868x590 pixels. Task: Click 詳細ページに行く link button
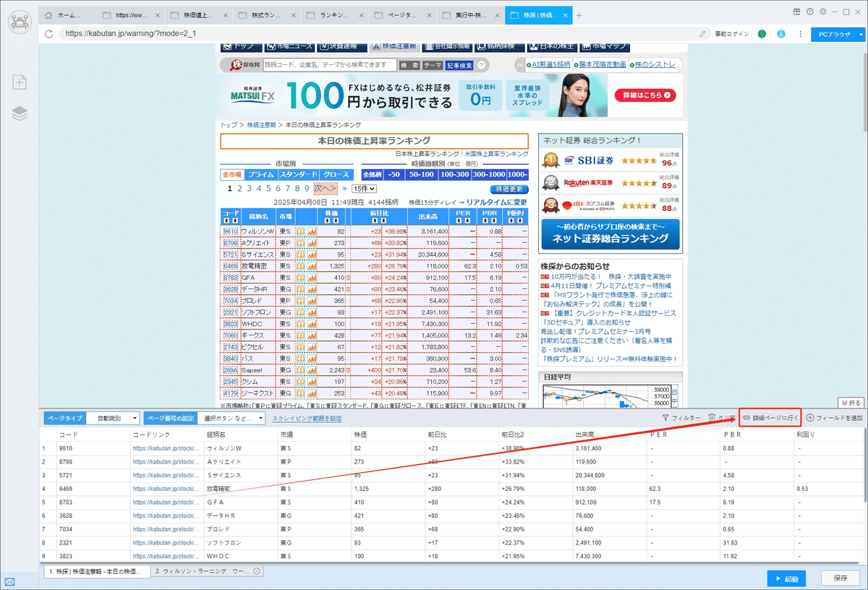(x=771, y=418)
